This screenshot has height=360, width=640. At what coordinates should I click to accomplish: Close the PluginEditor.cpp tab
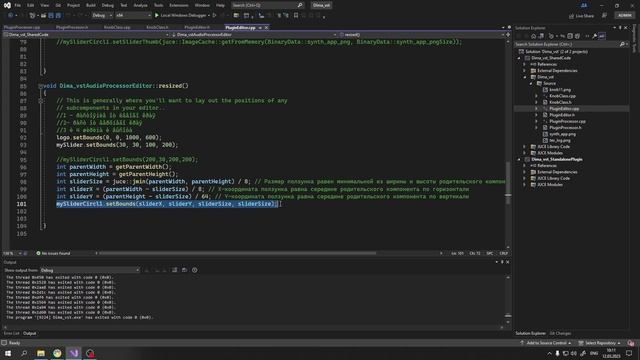click(267, 28)
